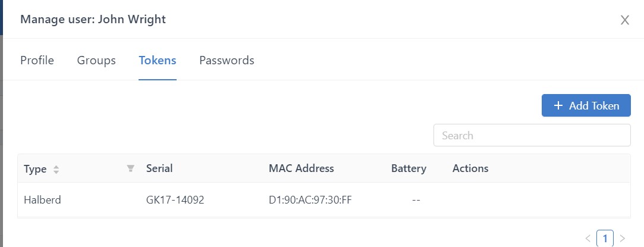Go to the previous page arrow
Image resolution: width=644 pixels, height=247 pixels.
588,239
